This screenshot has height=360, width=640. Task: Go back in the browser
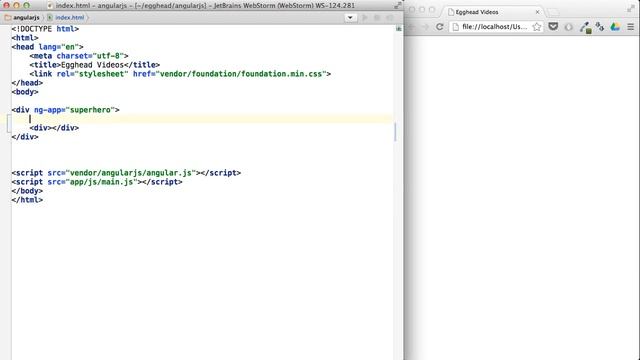[411, 27]
